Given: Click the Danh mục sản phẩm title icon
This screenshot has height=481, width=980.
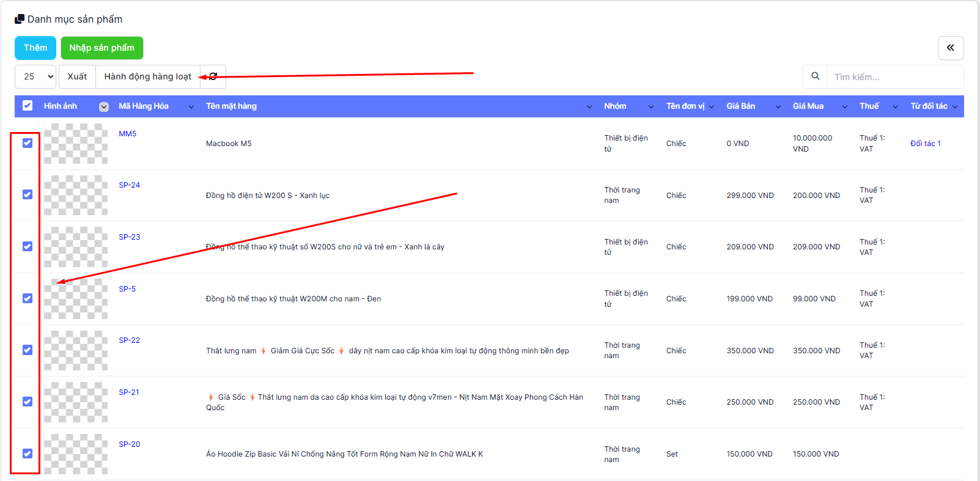Looking at the screenshot, I should coord(20,20).
